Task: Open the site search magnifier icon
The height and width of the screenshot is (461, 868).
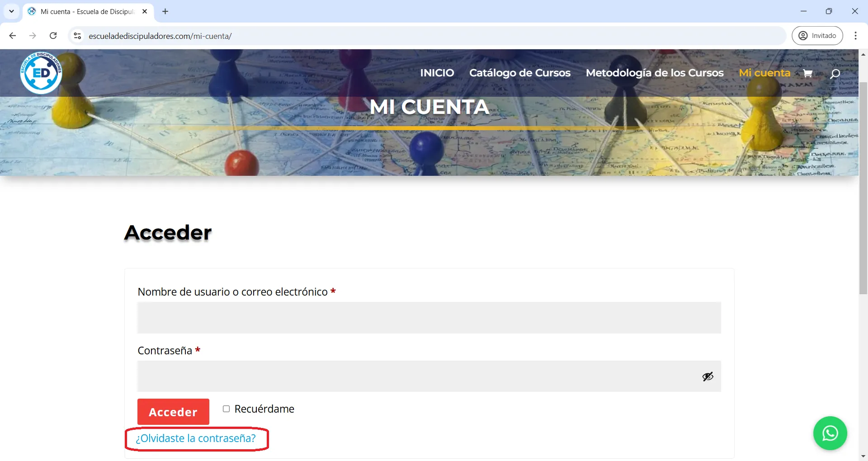Action: (835, 74)
